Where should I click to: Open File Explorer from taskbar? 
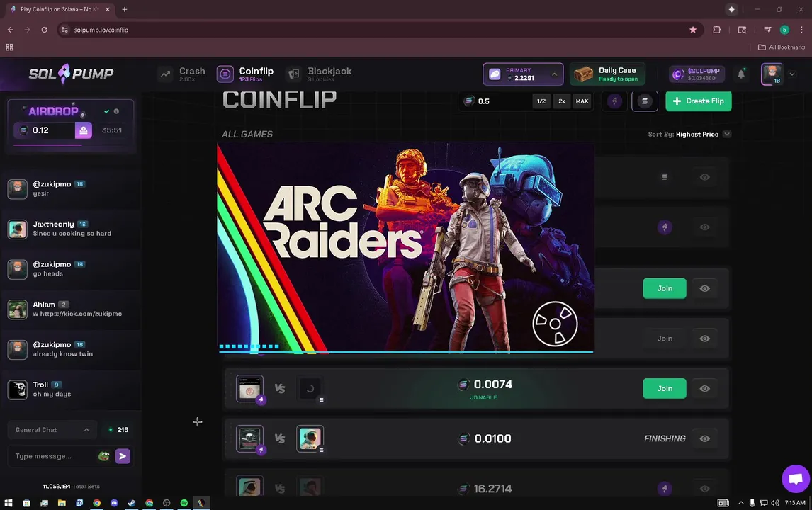tap(62, 503)
